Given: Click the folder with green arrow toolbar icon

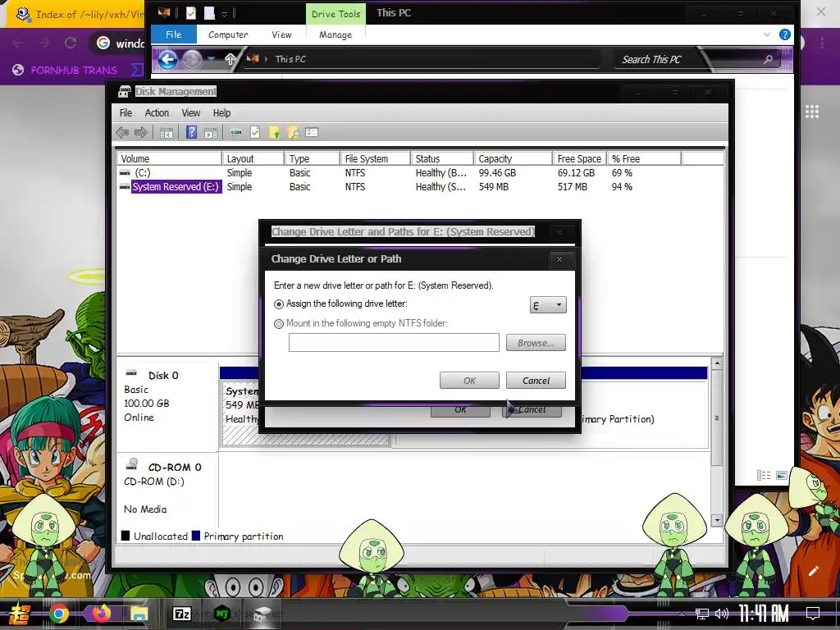Looking at the screenshot, I should (x=274, y=132).
